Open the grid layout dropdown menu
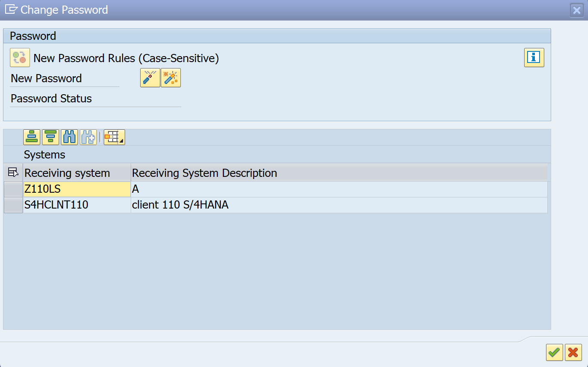 pyautogui.click(x=114, y=137)
